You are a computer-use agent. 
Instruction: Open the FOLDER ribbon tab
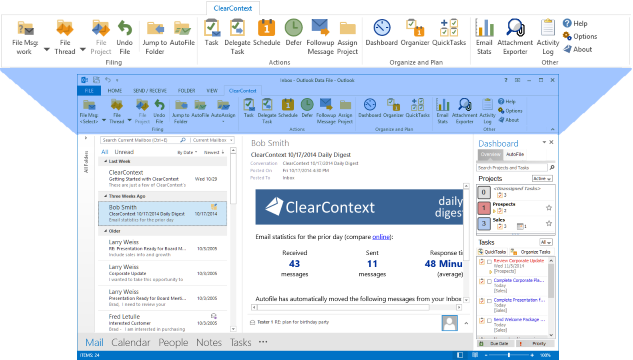point(187,91)
